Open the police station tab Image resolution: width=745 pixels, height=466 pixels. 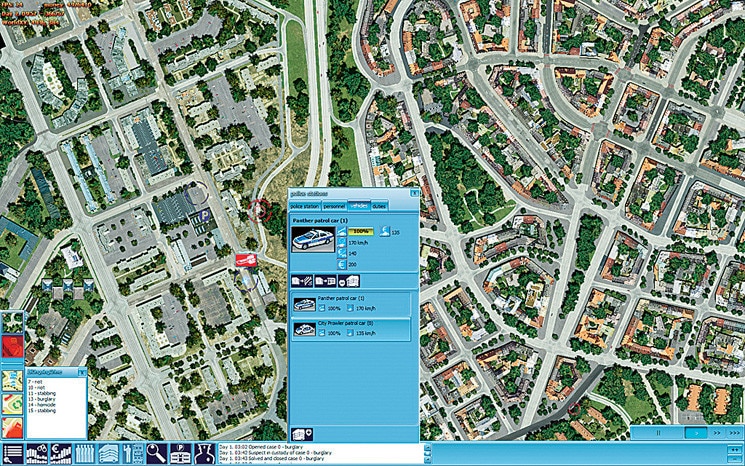tap(304, 205)
